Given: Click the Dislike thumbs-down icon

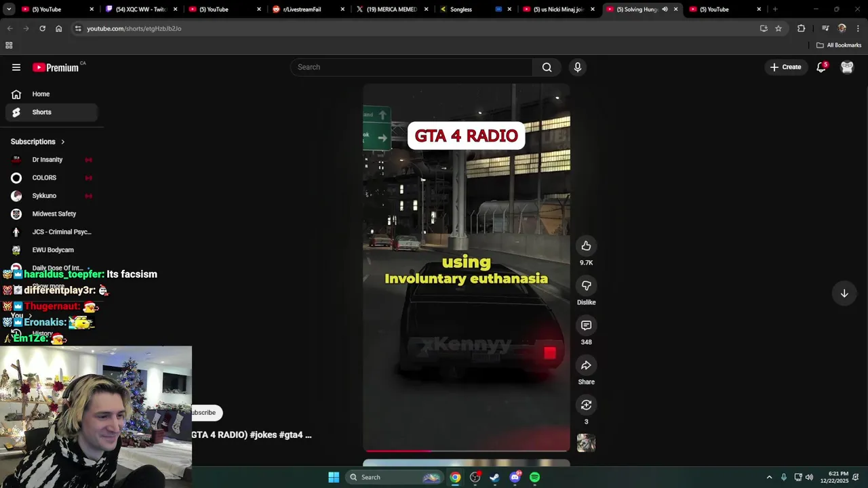Looking at the screenshot, I should pos(586,286).
